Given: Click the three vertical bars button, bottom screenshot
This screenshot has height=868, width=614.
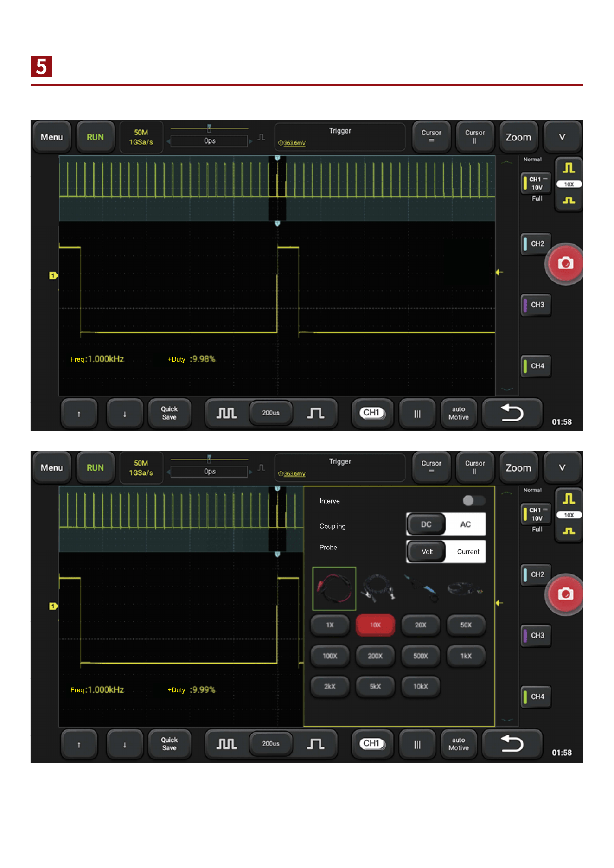Looking at the screenshot, I should [417, 745].
